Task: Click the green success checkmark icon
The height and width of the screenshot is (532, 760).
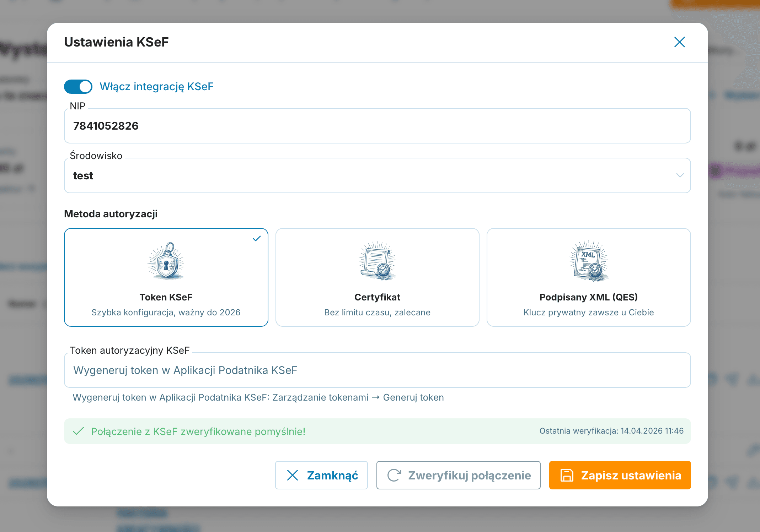Action: click(78, 431)
